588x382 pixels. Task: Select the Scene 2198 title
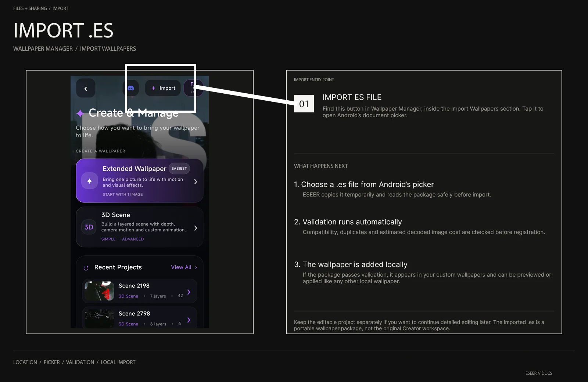click(134, 286)
